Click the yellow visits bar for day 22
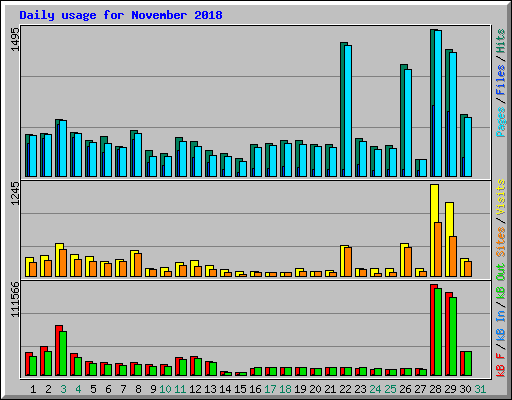This screenshot has width=512, height=400. [342, 261]
